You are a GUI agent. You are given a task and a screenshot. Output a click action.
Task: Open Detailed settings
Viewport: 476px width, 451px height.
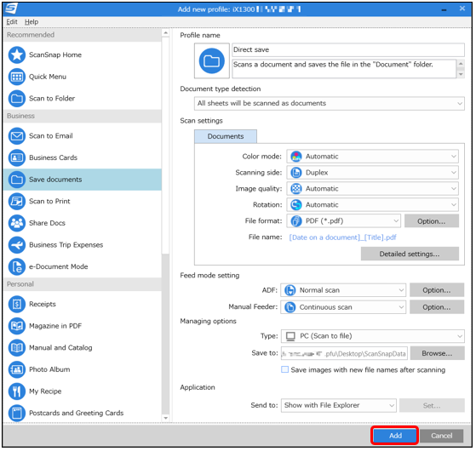pos(410,254)
